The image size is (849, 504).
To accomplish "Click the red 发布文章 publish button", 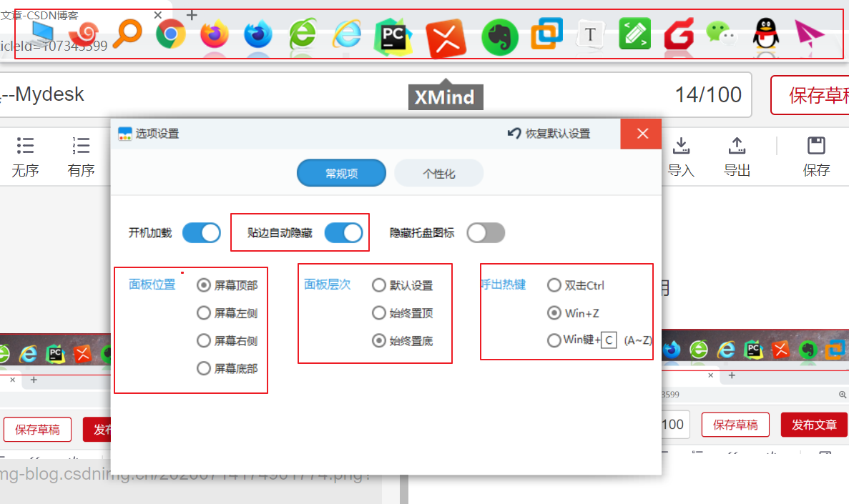I will [814, 425].
